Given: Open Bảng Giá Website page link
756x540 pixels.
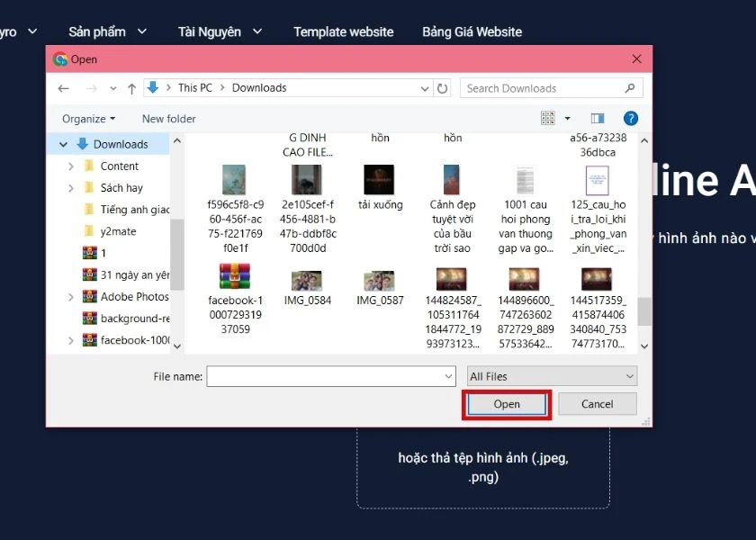Looking at the screenshot, I should 472,31.
